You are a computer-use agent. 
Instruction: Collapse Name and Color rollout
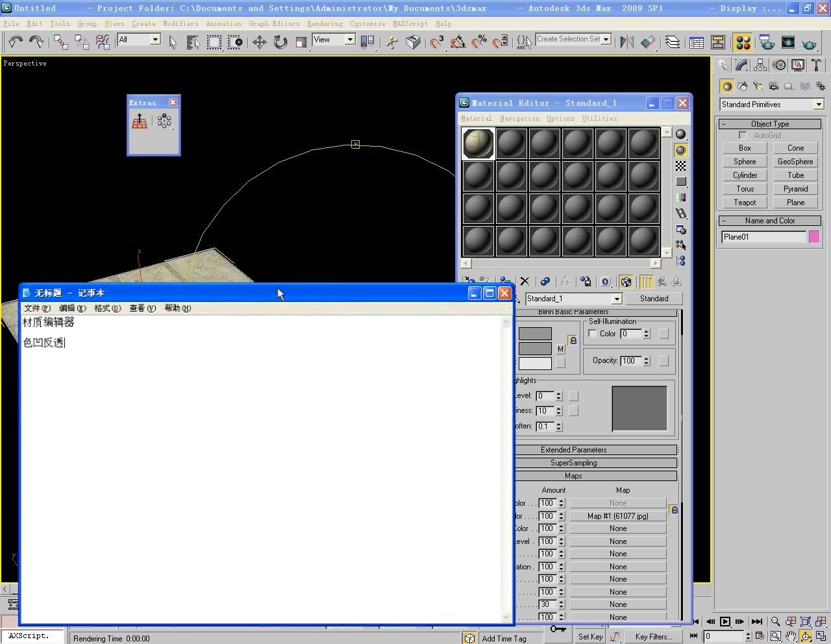click(770, 221)
